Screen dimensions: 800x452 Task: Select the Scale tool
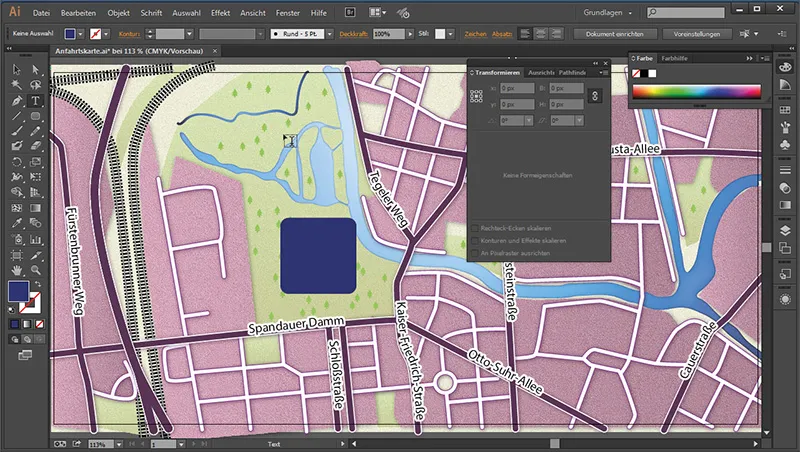click(x=35, y=162)
